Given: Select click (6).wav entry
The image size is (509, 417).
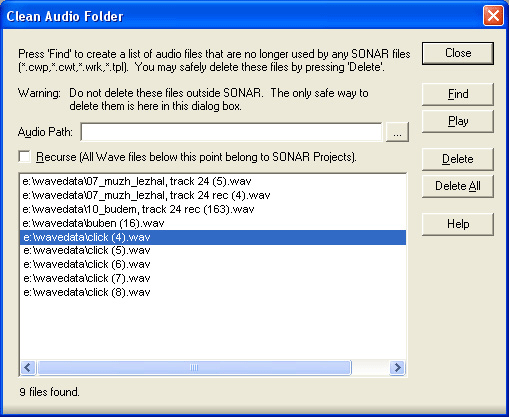Looking at the screenshot, I should click(x=213, y=265).
